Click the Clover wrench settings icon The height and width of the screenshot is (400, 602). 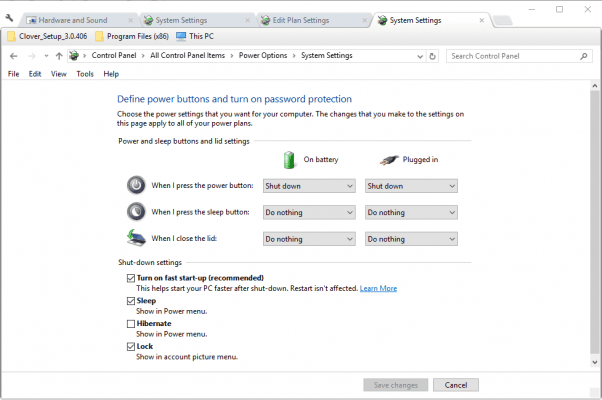click(9, 19)
